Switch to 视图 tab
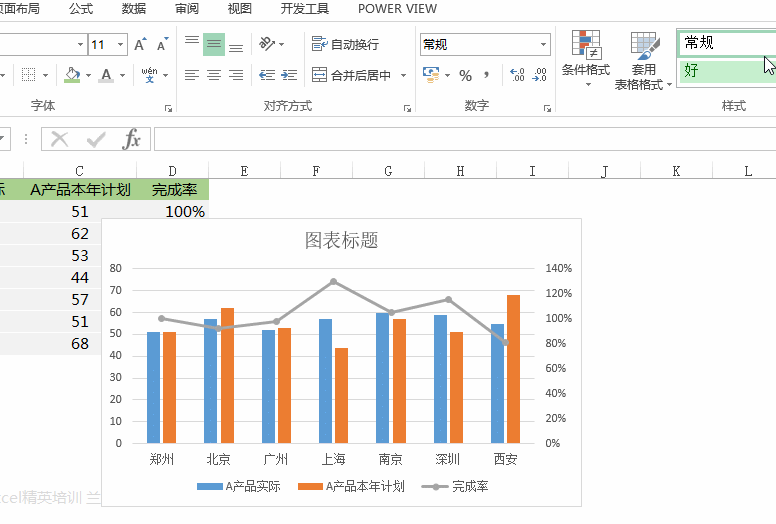Viewport: 776px width, 524px height. 240,9
